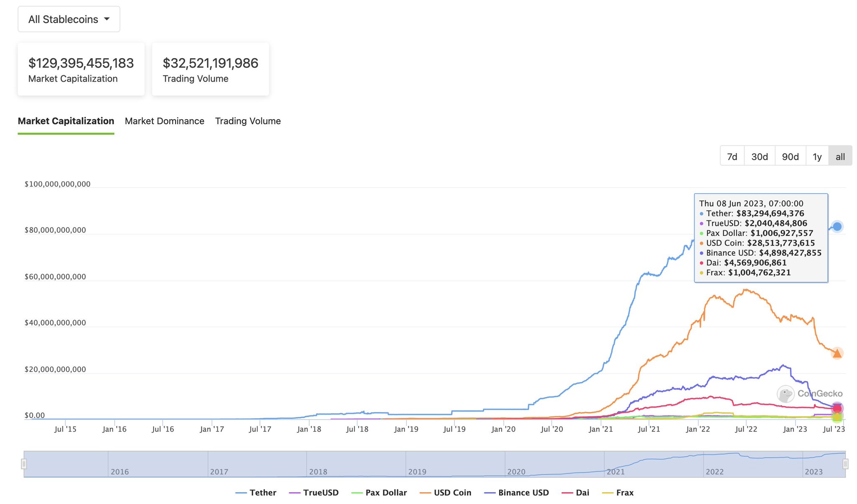Grab the left navigator range handle
Screen dimensions: 857x504
click(24, 464)
